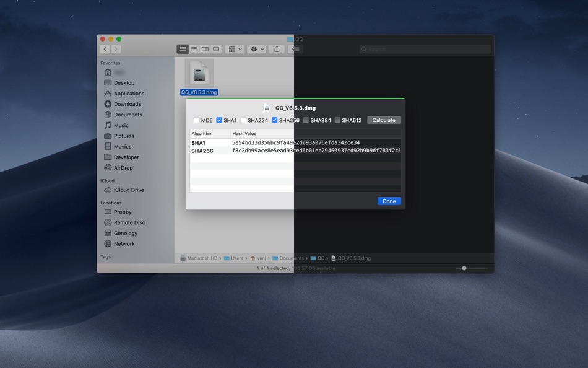Image resolution: width=588 pixels, height=368 pixels.
Task: Click QQ_V6.5.3.dmg in the path bar
Action: (350, 258)
